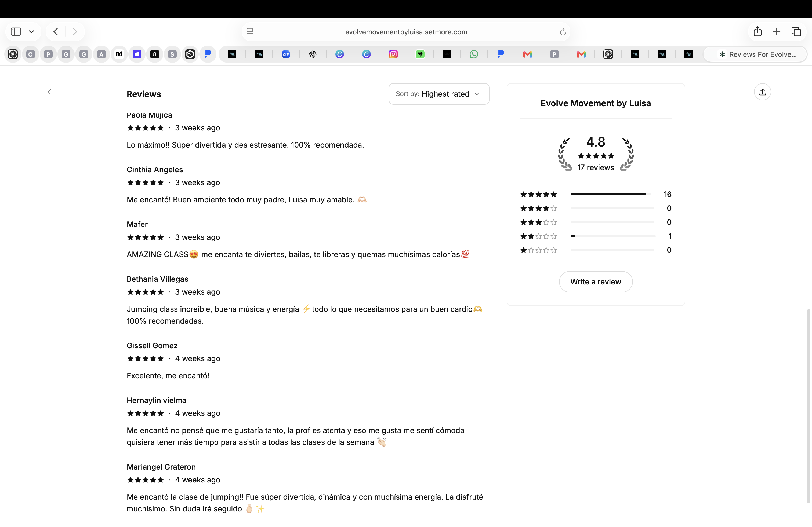The height and width of the screenshot is (527, 812).
Task: Toggle the Safari sidebar
Action: pyautogui.click(x=16, y=32)
